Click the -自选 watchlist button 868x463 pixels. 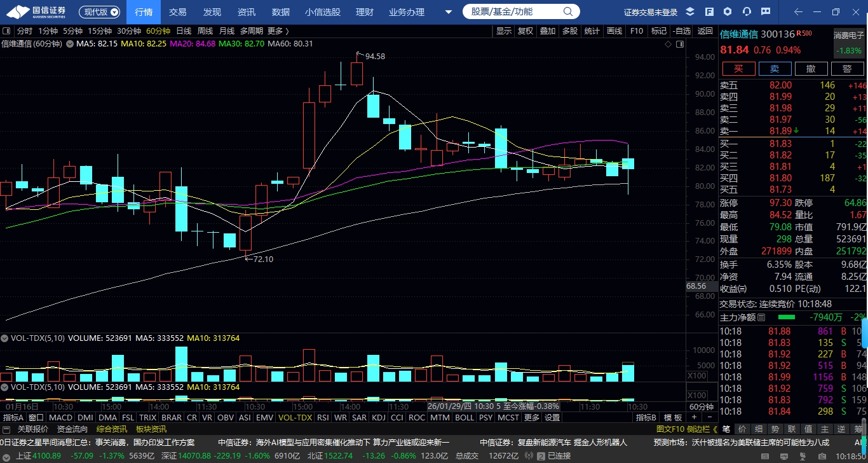click(x=681, y=31)
